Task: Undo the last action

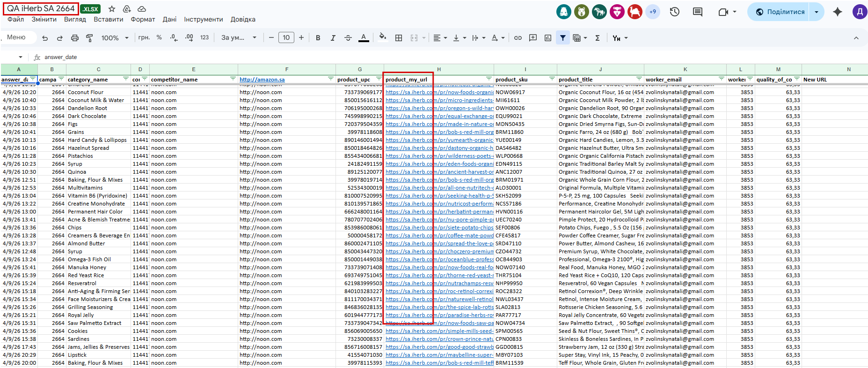Action: tap(45, 38)
